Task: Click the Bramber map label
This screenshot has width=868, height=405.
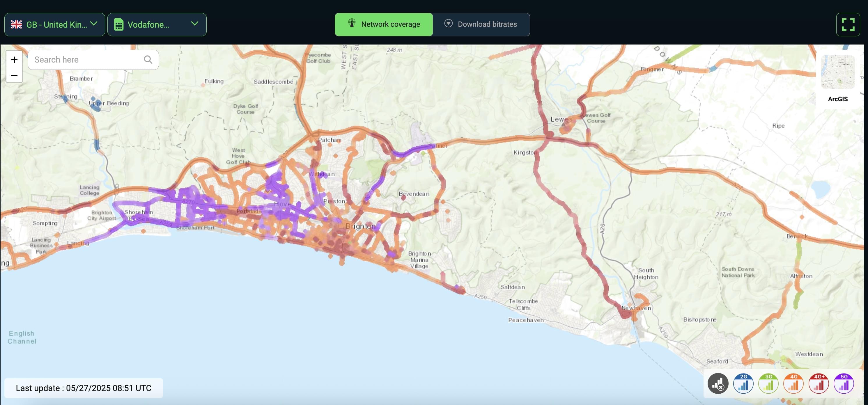Action: click(81, 79)
